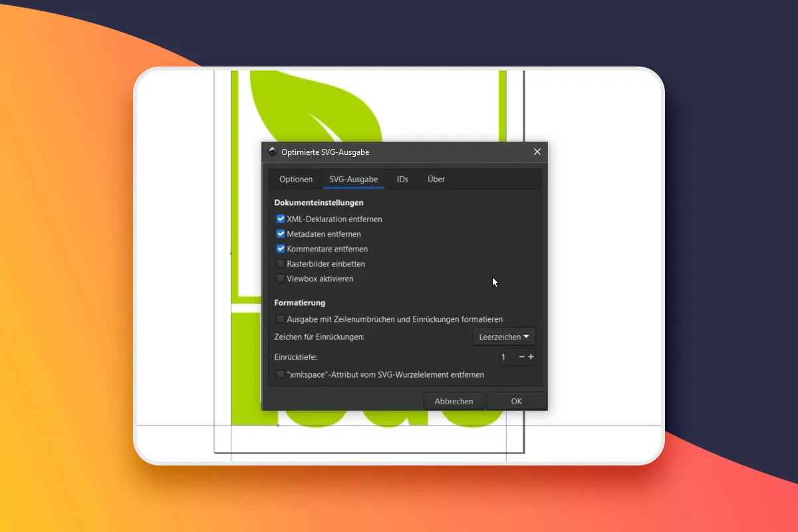Click the dropdown arrow beside Leerzeichen
798x532 pixels.
point(526,337)
